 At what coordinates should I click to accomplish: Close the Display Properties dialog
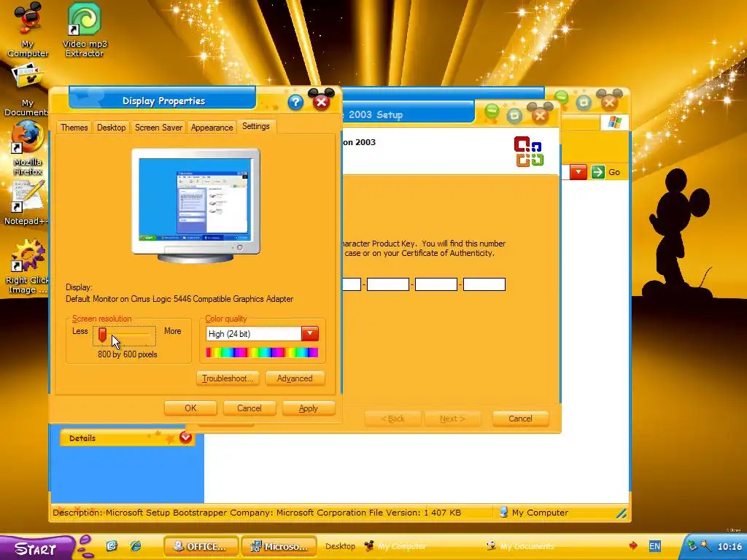(x=321, y=101)
